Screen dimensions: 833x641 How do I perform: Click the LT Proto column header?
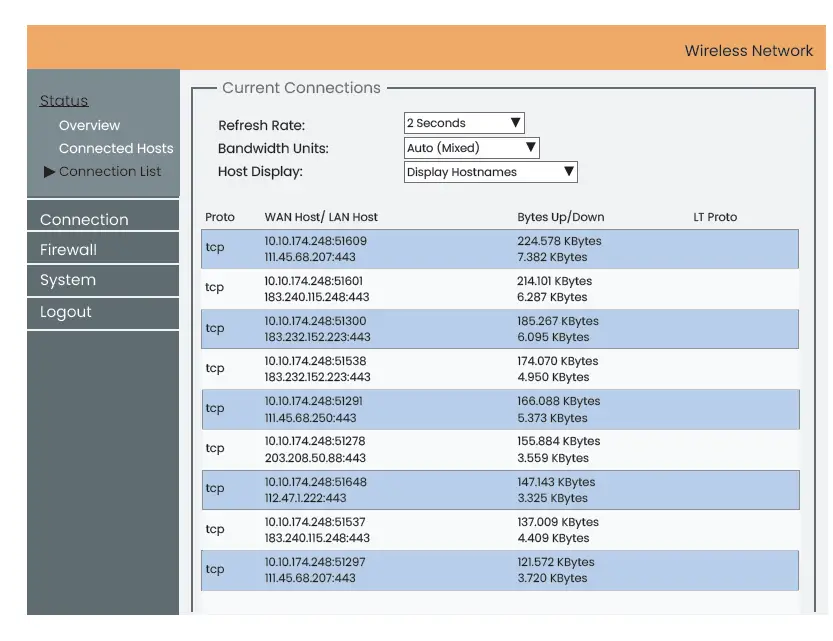click(x=715, y=217)
